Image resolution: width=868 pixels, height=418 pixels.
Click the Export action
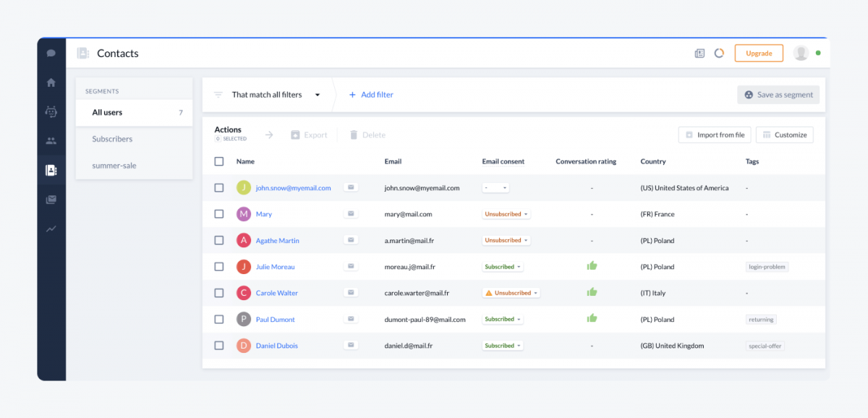tap(309, 135)
